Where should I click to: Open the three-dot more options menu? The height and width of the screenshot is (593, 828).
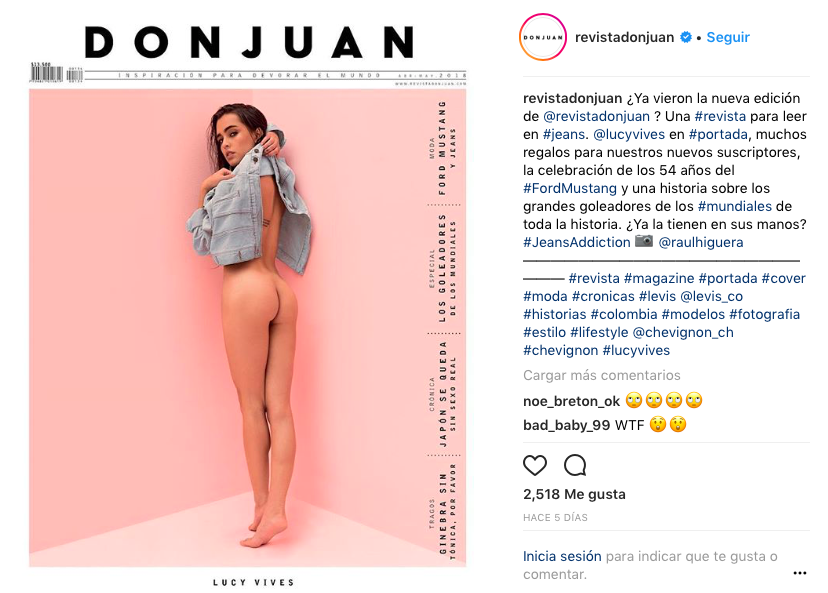point(799,573)
